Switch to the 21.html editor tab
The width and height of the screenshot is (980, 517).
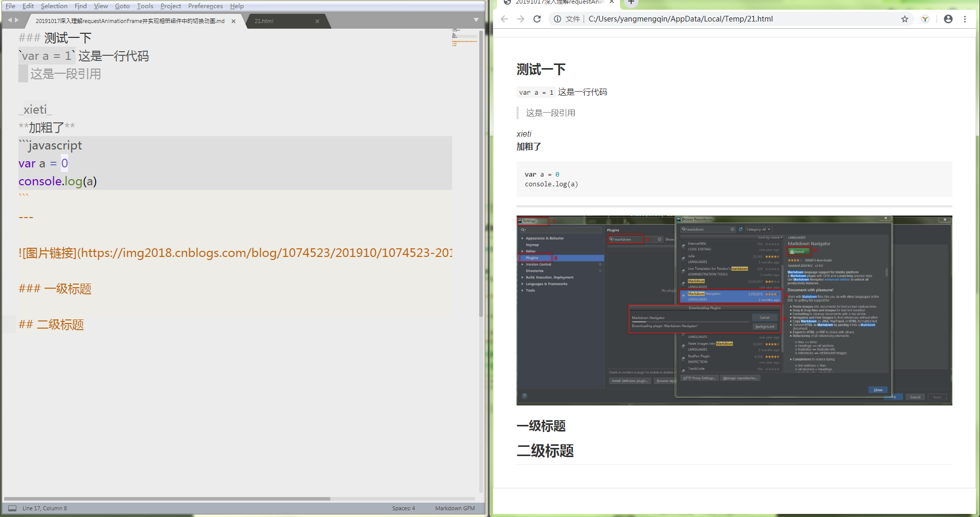[x=264, y=21]
